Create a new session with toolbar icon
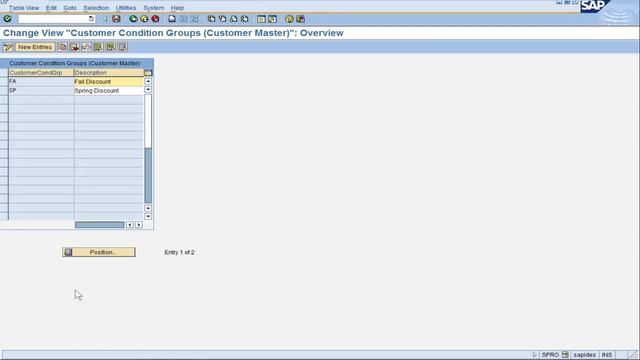640x360 pixels. point(261,19)
